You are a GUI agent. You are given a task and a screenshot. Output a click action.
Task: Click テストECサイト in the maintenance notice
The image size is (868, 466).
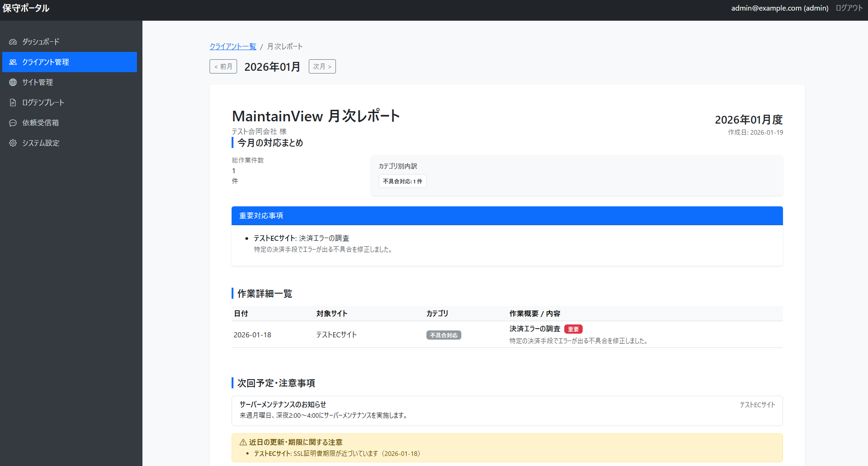(x=757, y=405)
